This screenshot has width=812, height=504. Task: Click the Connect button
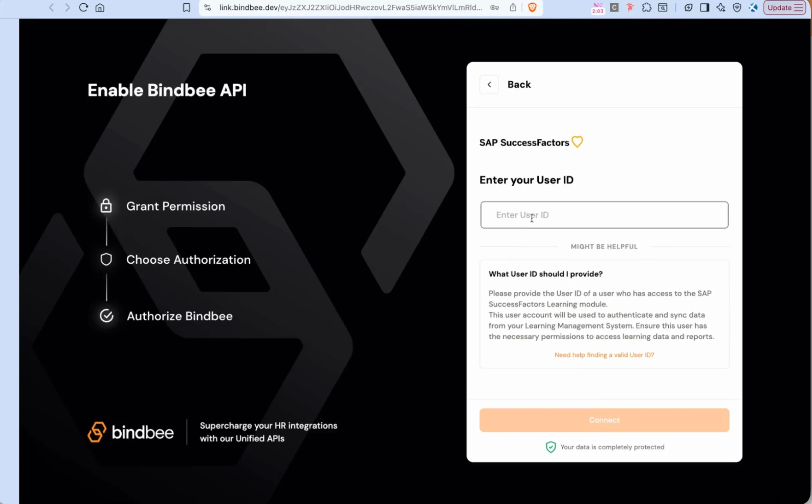point(604,420)
